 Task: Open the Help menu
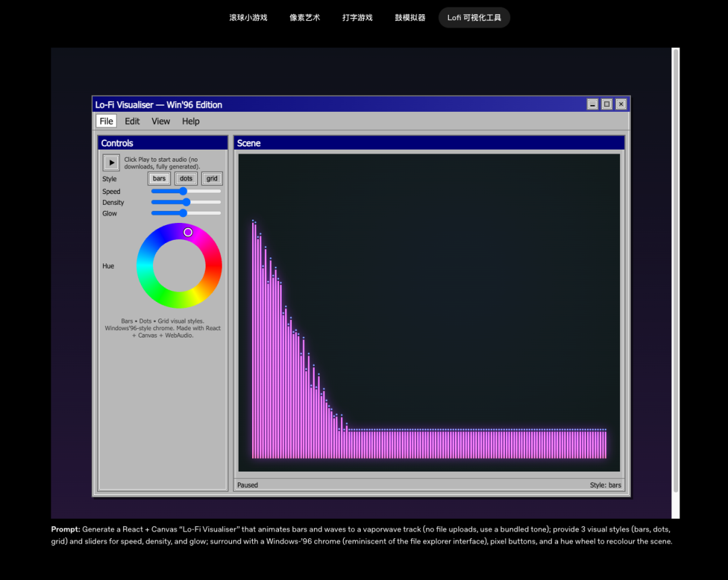tap(191, 121)
